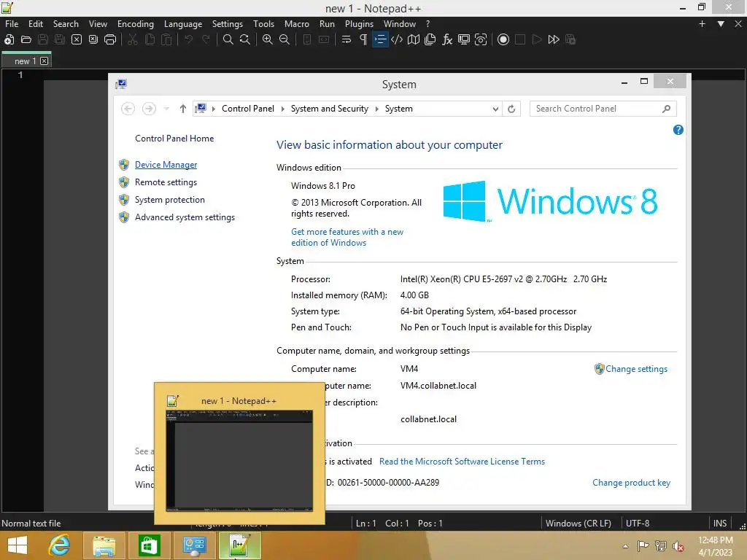
Task: Click the address bar refresh button
Action: coord(511,109)
